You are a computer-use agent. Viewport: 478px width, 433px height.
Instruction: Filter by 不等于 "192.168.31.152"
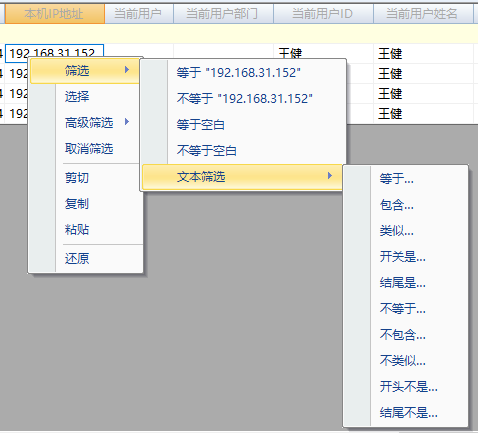click(x=245, y=98)
